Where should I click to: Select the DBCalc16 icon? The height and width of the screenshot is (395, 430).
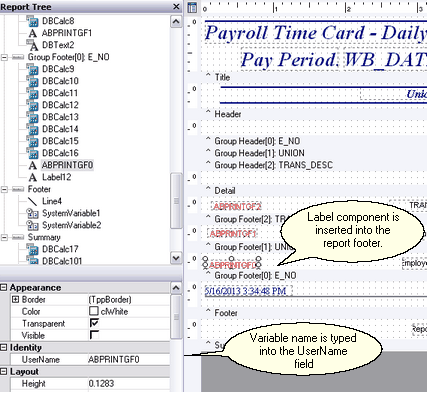point(33,153)
